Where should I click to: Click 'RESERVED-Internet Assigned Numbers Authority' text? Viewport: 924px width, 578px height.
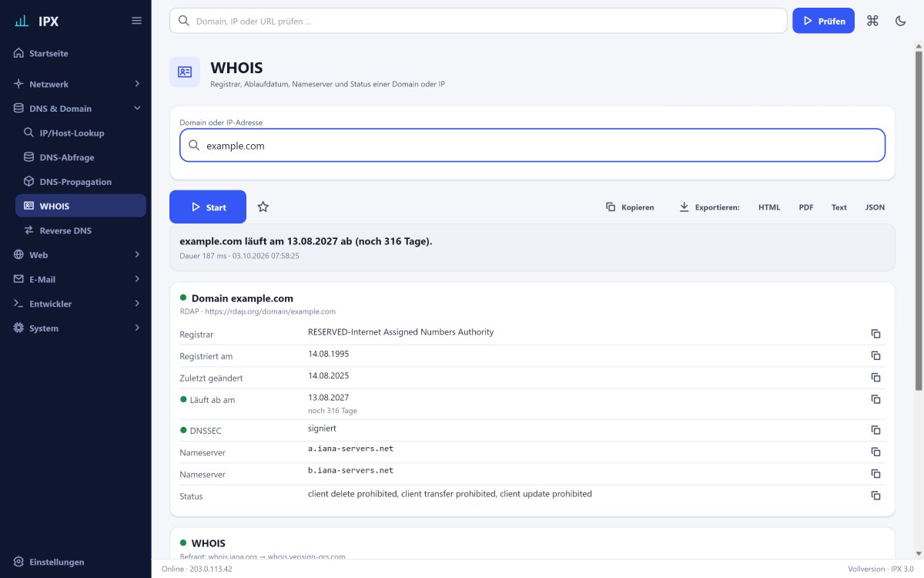[400, 332]
